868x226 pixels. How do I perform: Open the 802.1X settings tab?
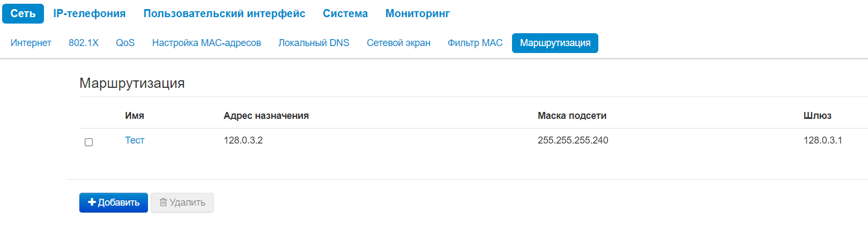click(x=84, y=43)
